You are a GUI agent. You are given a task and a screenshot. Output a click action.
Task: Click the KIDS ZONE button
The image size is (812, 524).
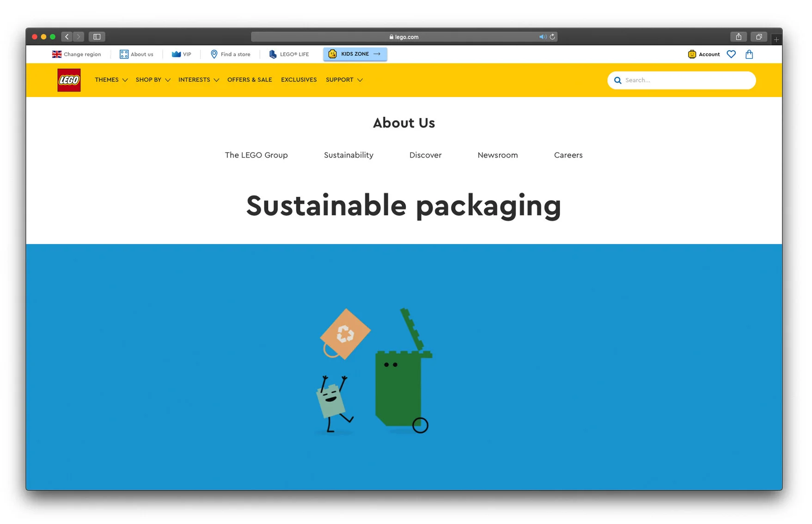coord(355,54)
